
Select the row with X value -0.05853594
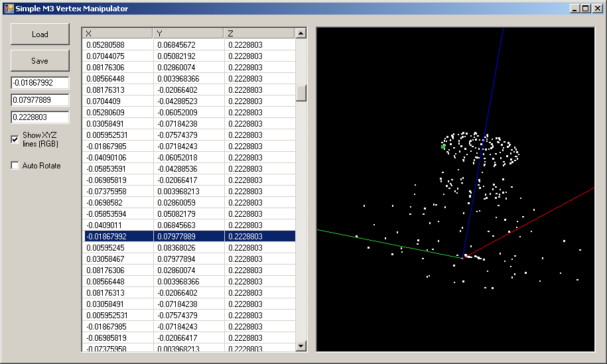click(189, 214)
